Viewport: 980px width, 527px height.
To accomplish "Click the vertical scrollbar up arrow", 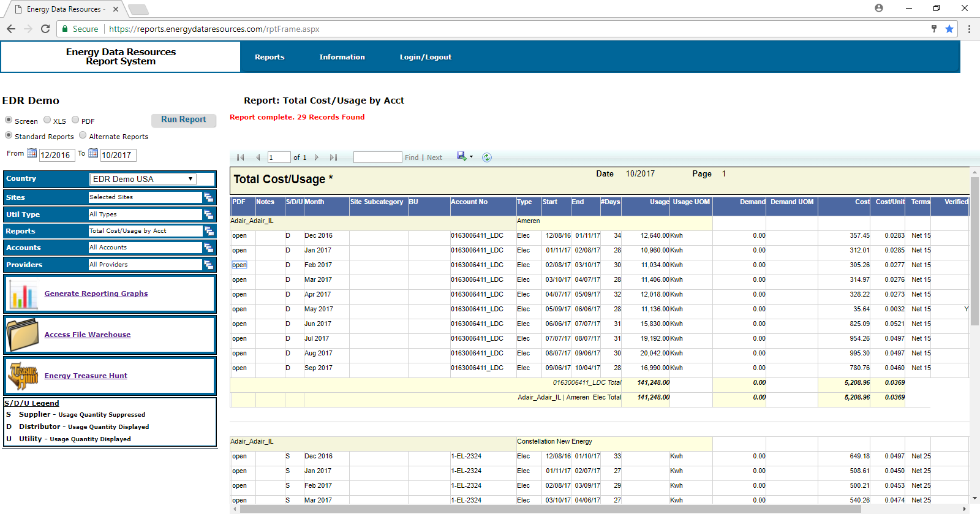I will pyautogui.click(x=974, y=172).
